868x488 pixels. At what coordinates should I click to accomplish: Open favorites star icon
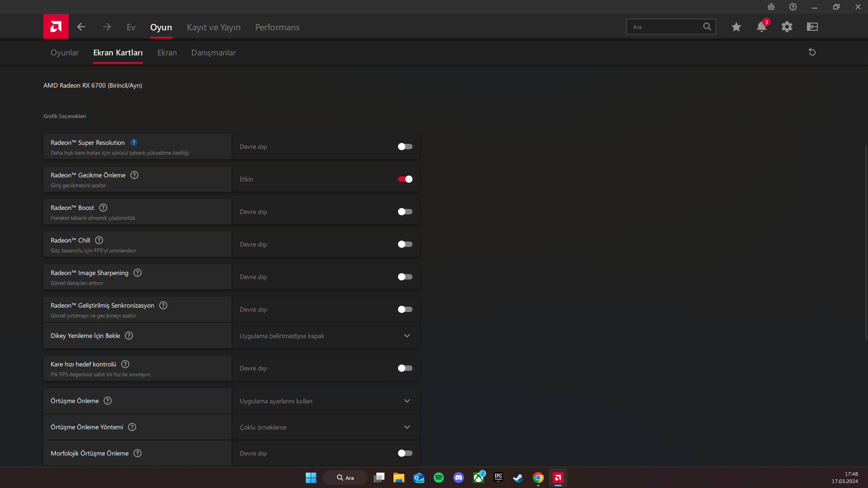coord(736,27)
